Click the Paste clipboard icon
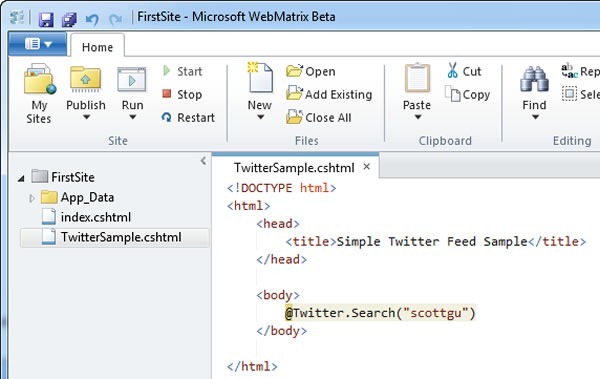This screenshot has width=600, height=379. 417,78
